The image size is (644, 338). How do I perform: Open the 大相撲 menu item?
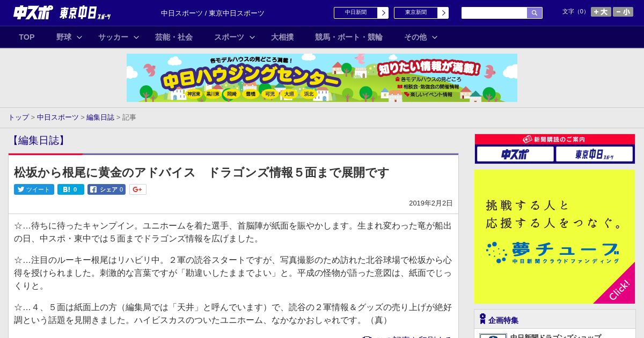tap(282, 37)
